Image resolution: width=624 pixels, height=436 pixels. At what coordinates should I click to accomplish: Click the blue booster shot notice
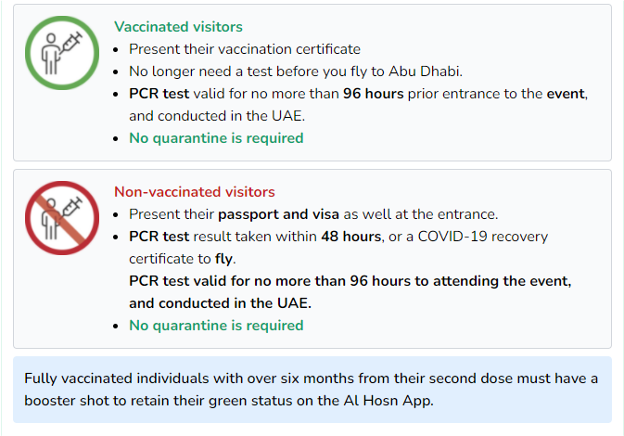click(312, 389)
